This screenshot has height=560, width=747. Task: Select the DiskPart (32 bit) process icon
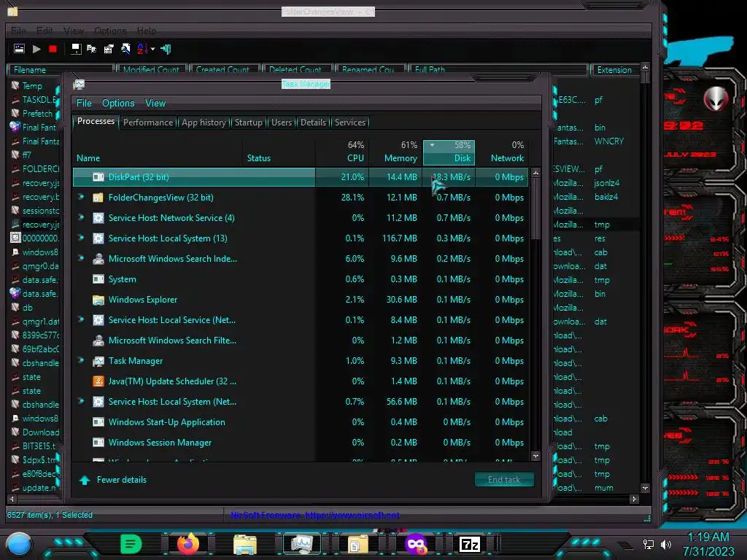[x=98, y=177]
